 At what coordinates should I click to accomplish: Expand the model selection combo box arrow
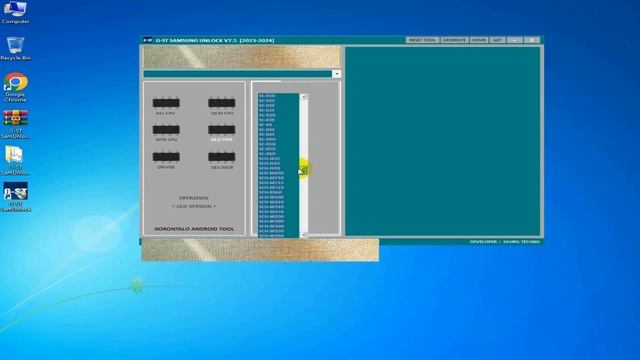(336, 74)
